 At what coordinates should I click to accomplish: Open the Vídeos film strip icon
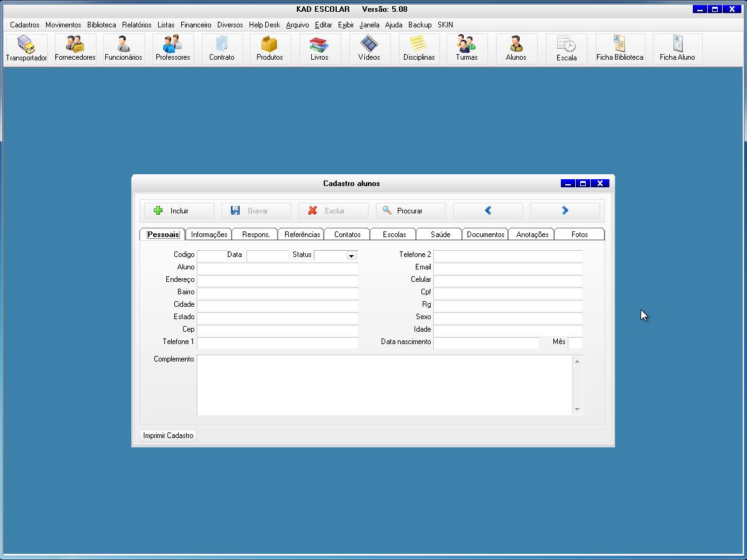click(x=369, y=49)
